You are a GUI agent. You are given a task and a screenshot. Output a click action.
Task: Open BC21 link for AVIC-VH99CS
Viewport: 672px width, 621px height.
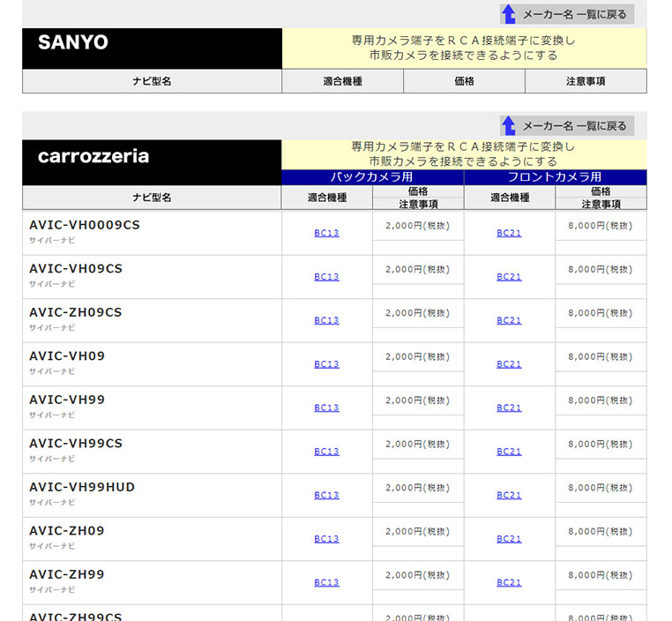click(x=509, y=452)
